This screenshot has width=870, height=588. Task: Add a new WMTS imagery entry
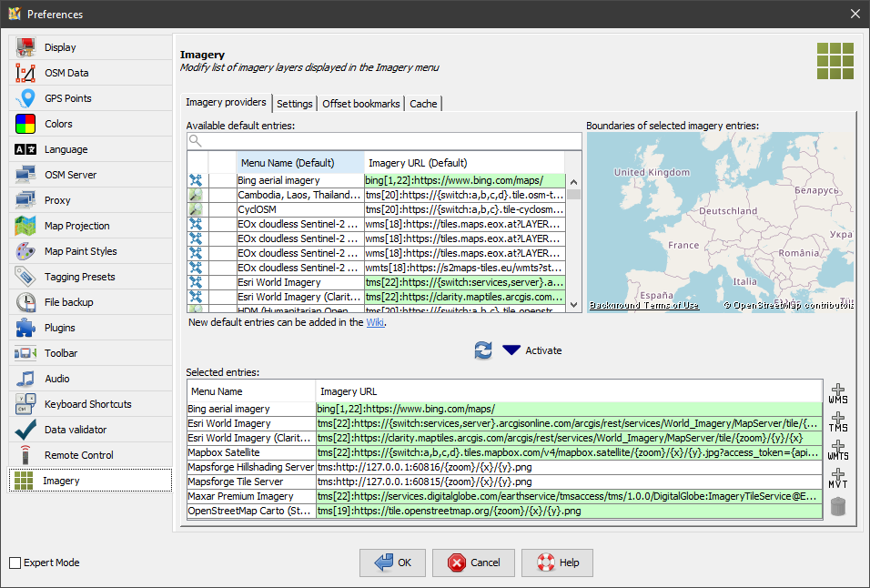coord(838,448)
